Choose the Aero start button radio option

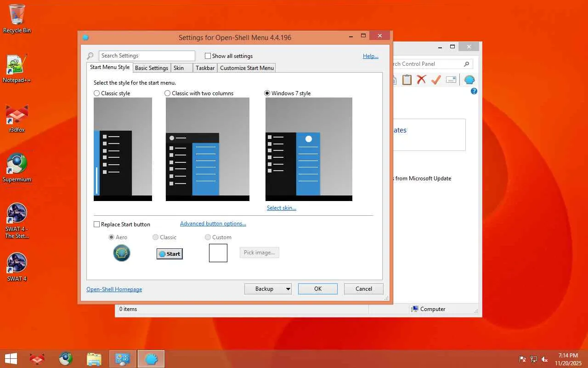pos(111,237)
